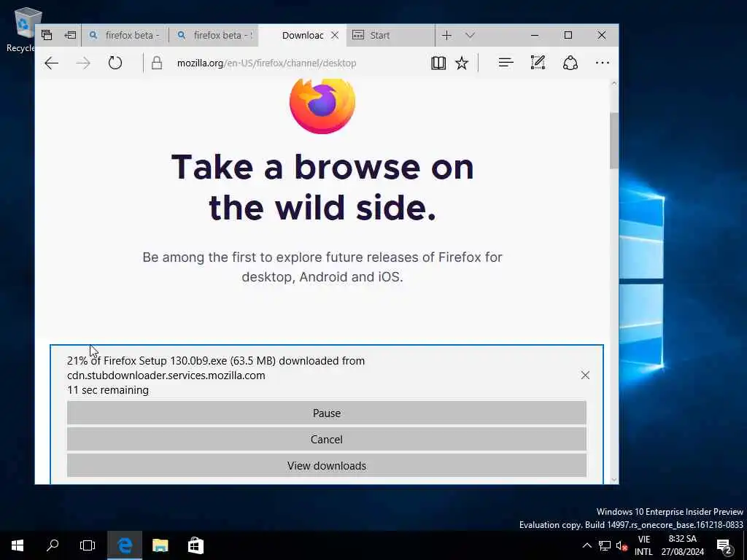This screenshot has width=747, height=560.
Task: Make a Web Note pen icon
Action: 538,63
